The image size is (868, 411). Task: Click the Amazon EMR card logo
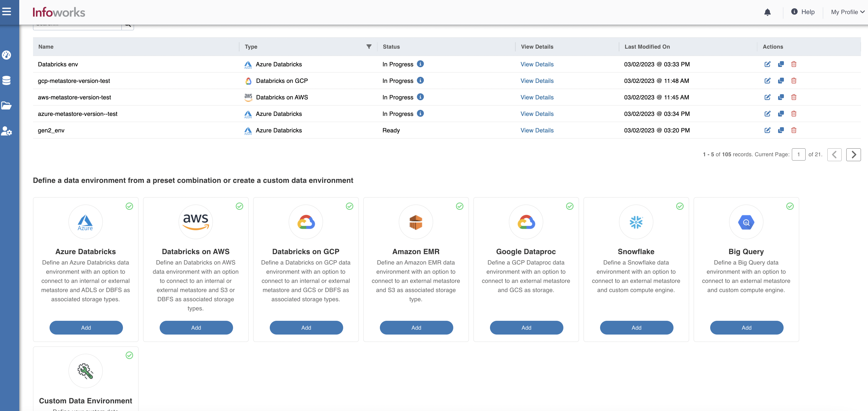point(415,222)
